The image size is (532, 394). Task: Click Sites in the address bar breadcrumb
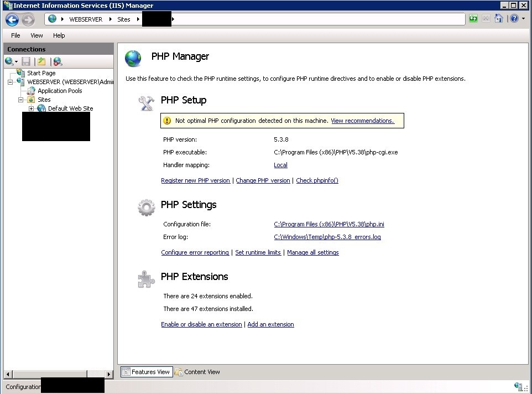pos(124,19)
